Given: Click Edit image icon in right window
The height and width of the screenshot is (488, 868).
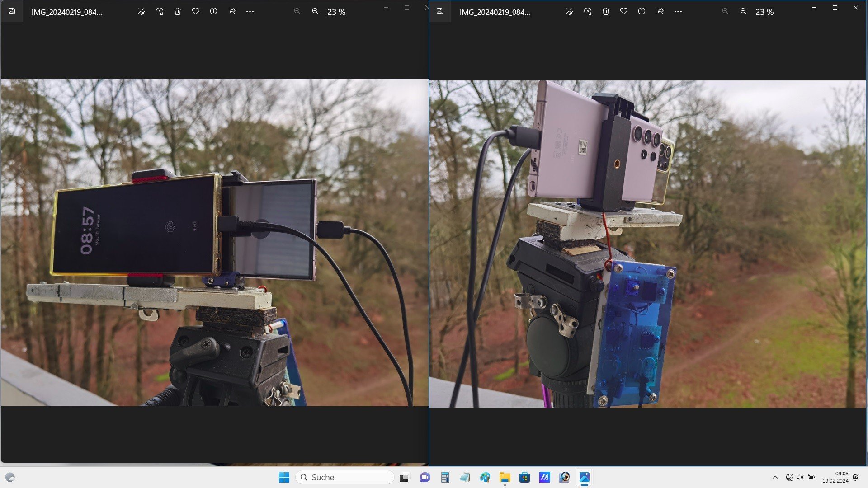Looking at the screenshot, I should pyautogui.click(x=570, y=12).
